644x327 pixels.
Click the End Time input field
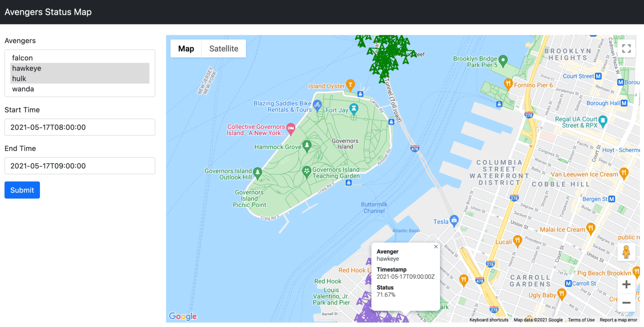80,165
